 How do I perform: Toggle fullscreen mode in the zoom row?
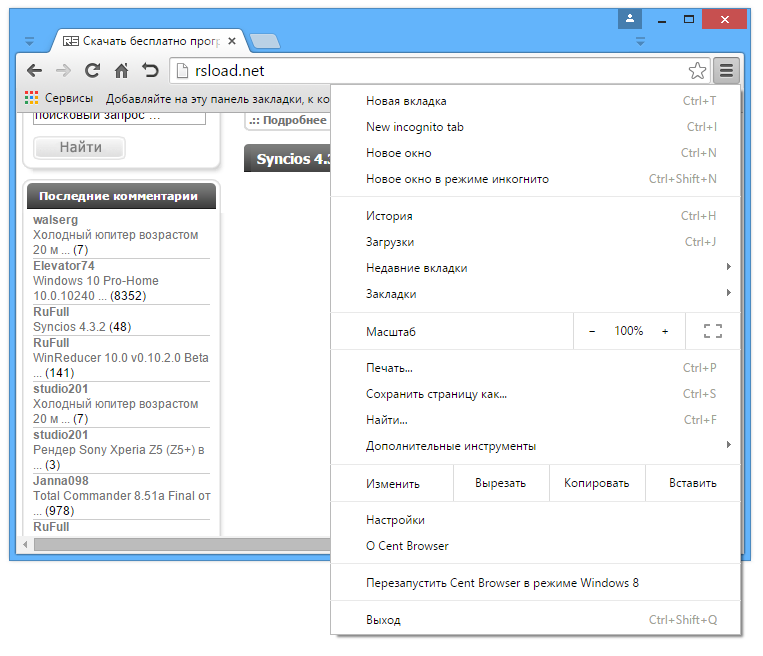coord(713,331)
